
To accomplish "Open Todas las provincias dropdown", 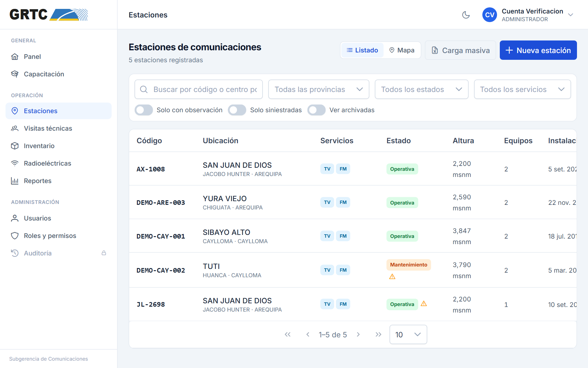I will (x=318, y=89).
